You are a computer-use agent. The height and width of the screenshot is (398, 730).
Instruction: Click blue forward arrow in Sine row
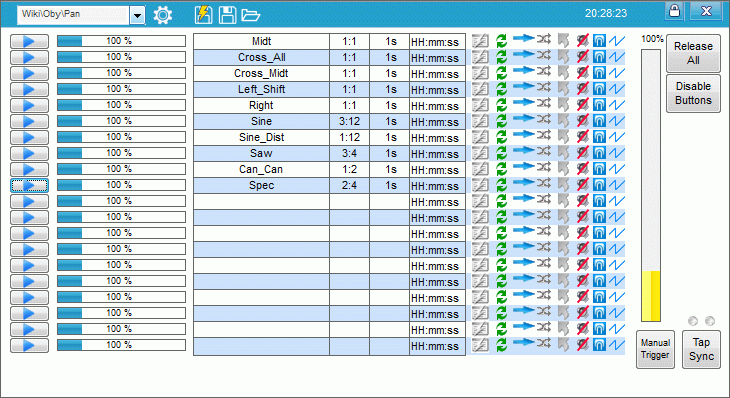tap(523, 119)
